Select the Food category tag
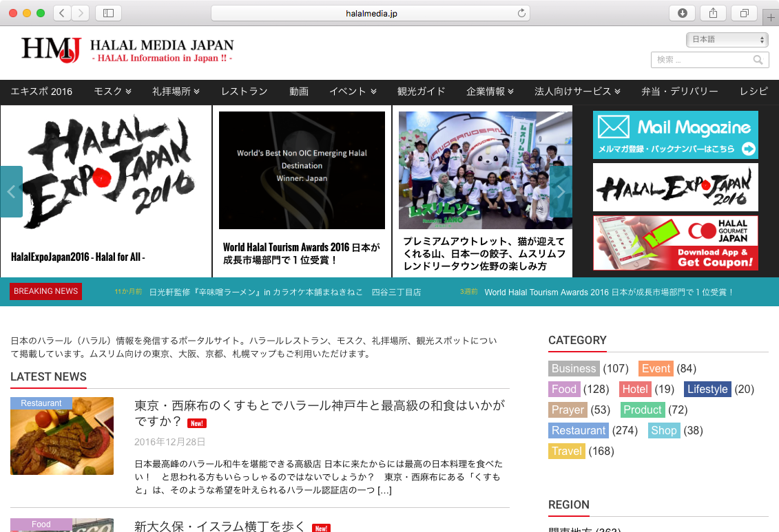Viewport: 779px width, 532px height. click(564, 389)
